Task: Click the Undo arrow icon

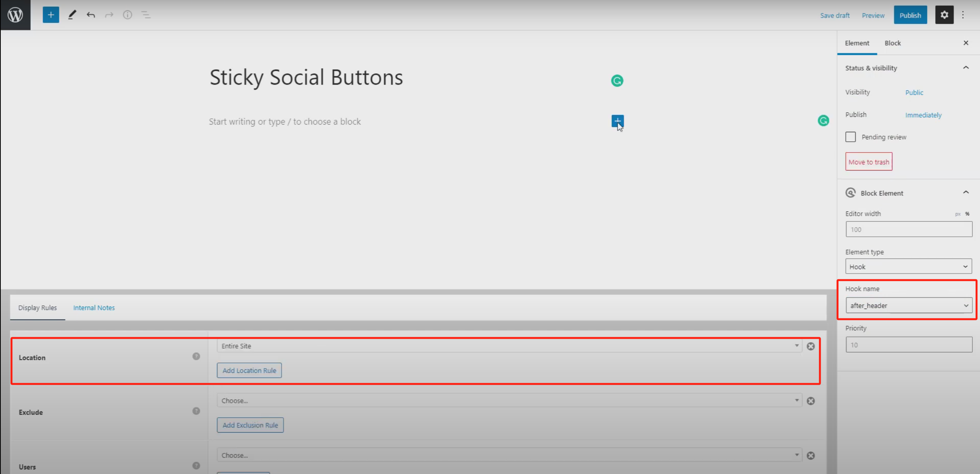Action: [91, 15]
